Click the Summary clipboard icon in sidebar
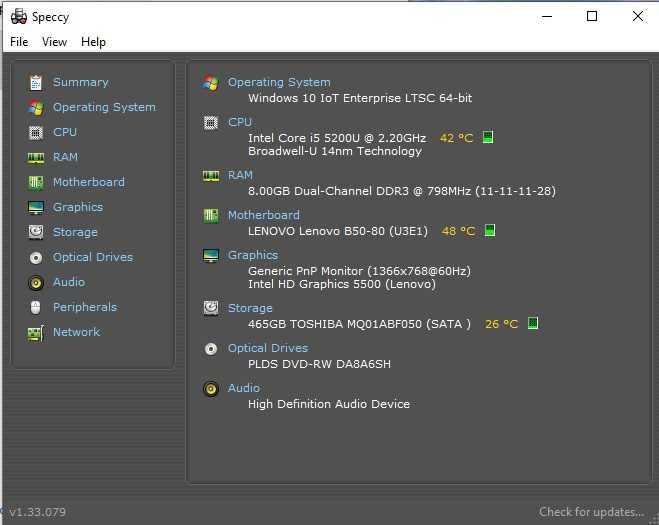 pyautogui.click(x=36, y=82)
